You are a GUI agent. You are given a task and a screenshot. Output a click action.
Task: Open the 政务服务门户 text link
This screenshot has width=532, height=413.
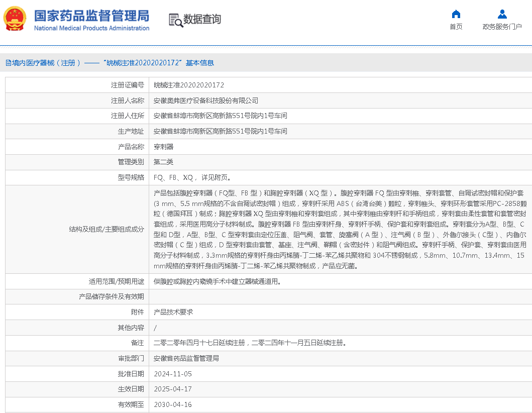coord(502,27)
